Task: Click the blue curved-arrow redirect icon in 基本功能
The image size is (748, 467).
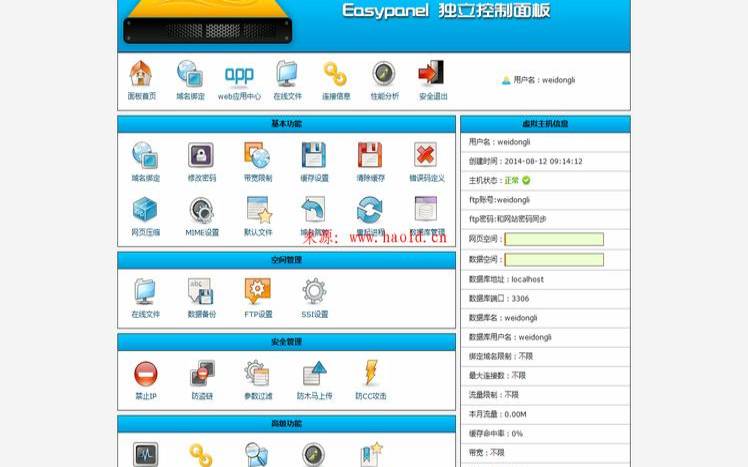Action: tap(314, 209)
